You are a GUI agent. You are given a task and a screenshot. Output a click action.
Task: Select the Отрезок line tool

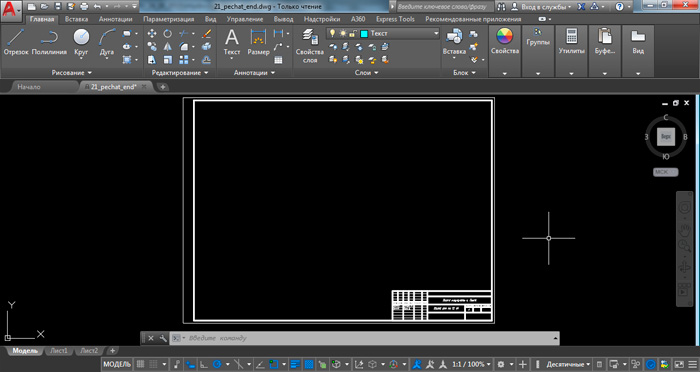coord(16,42)
